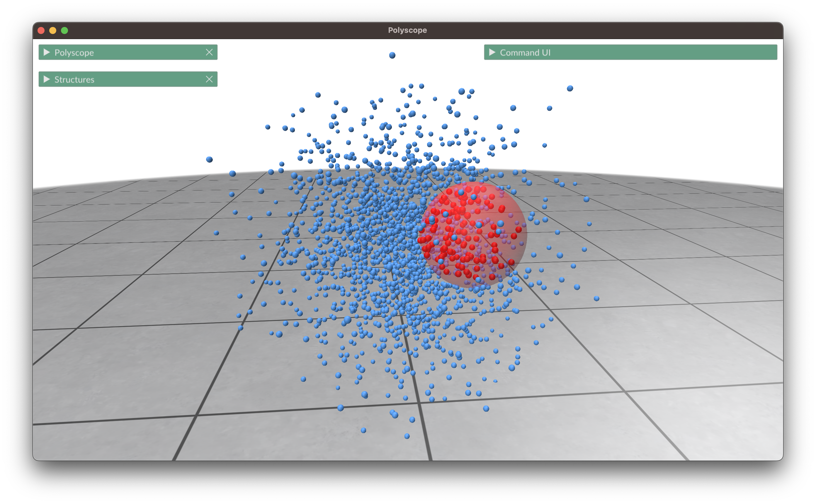Expand the Command UI panel triangle
This screenshot has width=816, height=504.
click(x=492, y=52)
